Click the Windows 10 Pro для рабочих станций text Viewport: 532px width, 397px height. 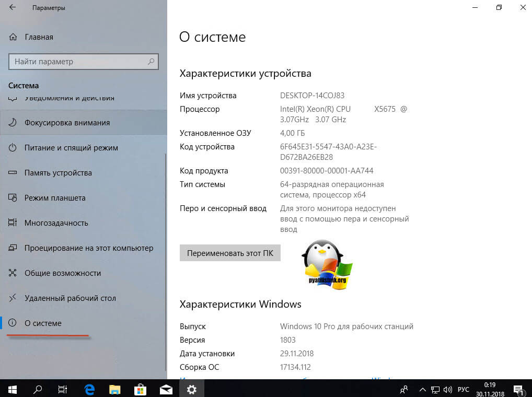[x=346, y=326]
